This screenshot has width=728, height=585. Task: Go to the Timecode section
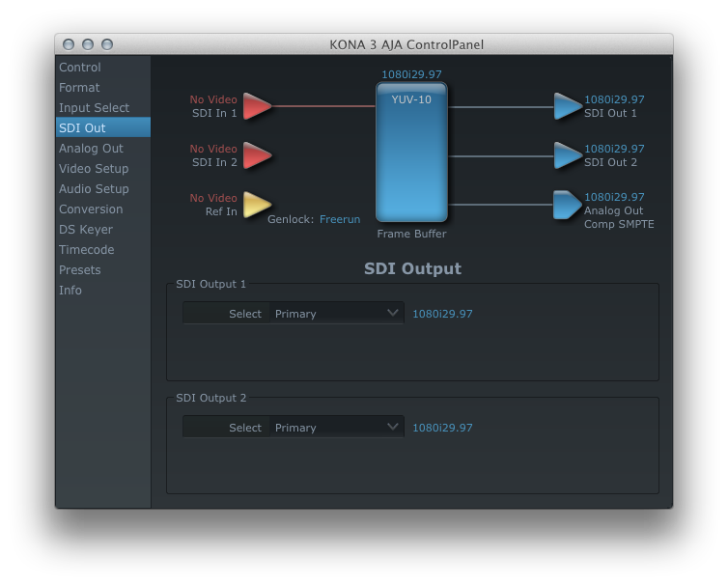(103, 250)
